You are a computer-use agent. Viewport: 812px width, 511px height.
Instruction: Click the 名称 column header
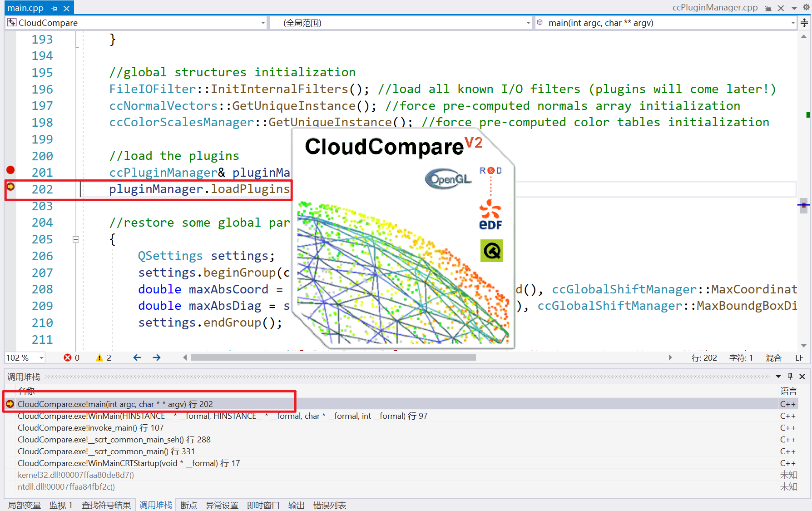click(x=26, y=391)
